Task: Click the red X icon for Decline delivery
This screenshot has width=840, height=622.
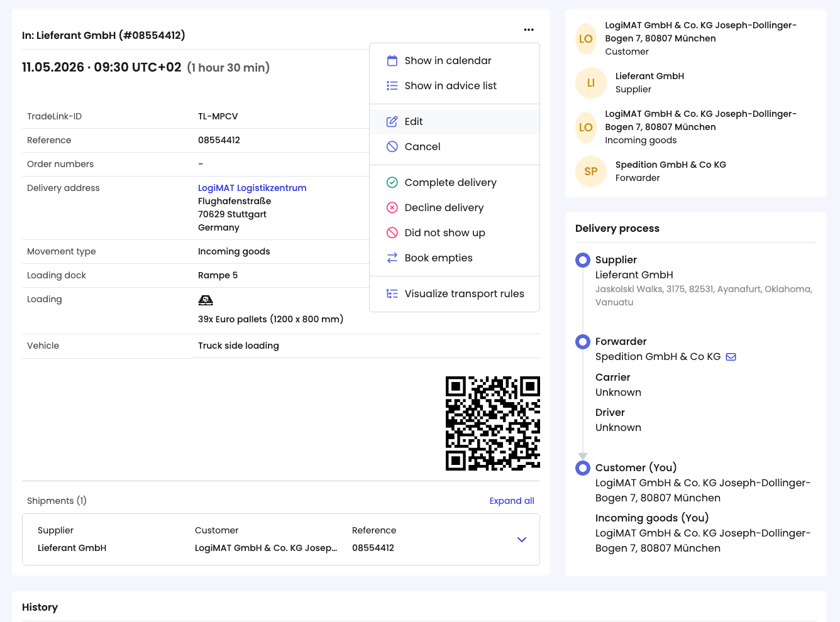Action: pyautogui.click(x=392, y=208)
